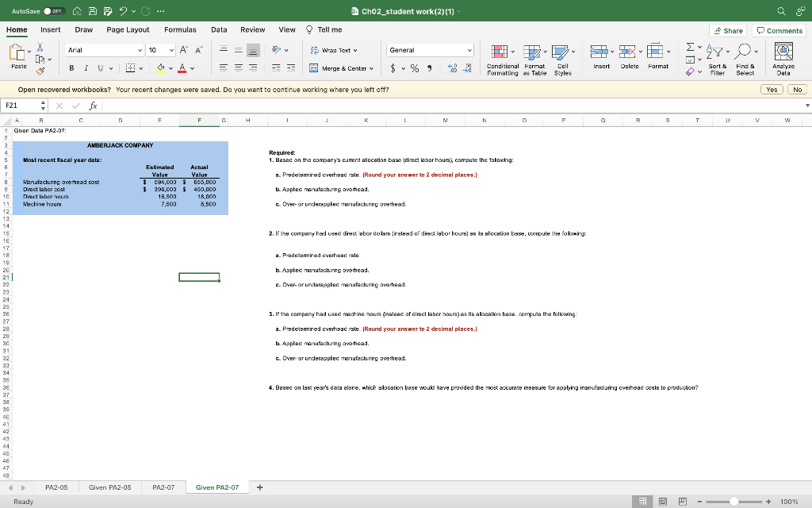Expand the Merge & Center dropdown arrow
Screen dimensions: 812x508
point(371,68)
